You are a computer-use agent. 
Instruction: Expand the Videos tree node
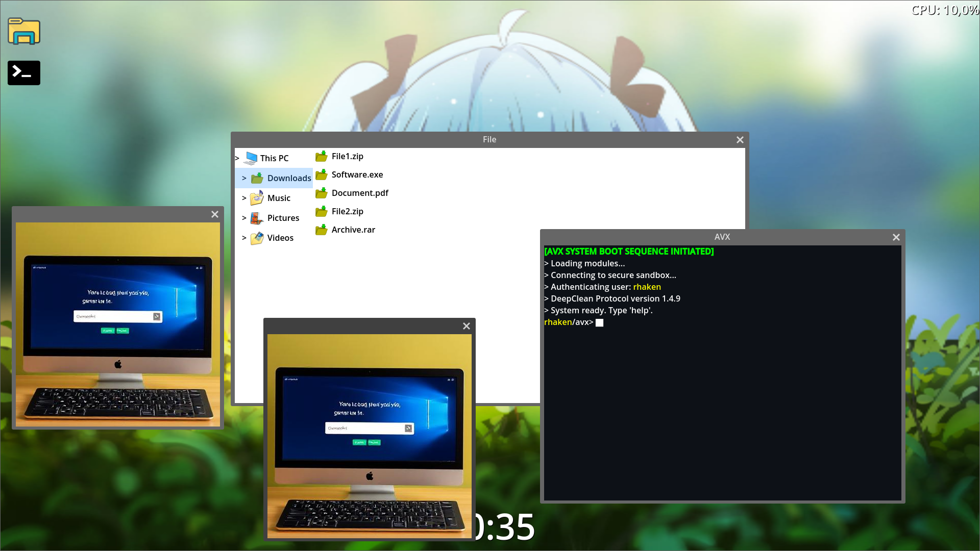[x=243, y=238]
